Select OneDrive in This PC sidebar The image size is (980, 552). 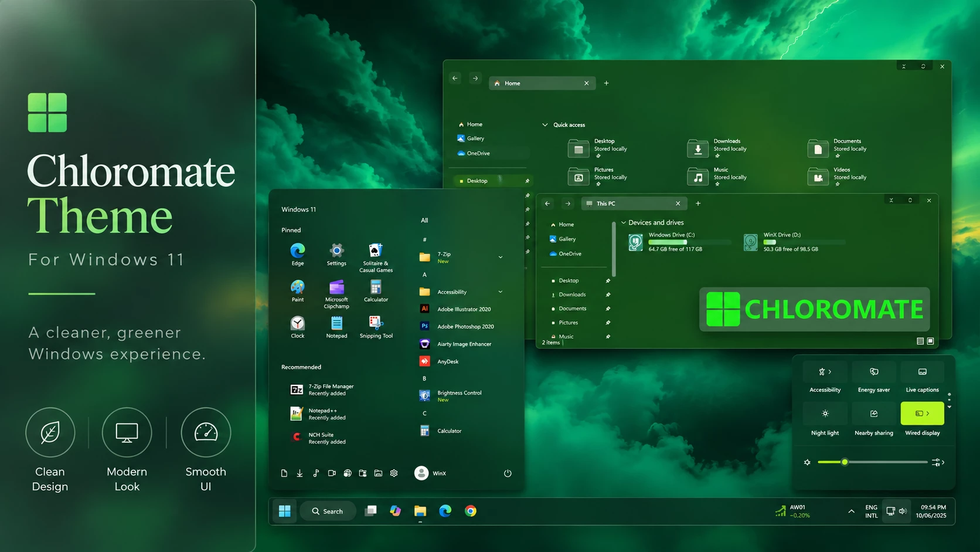tap(566, 254)
